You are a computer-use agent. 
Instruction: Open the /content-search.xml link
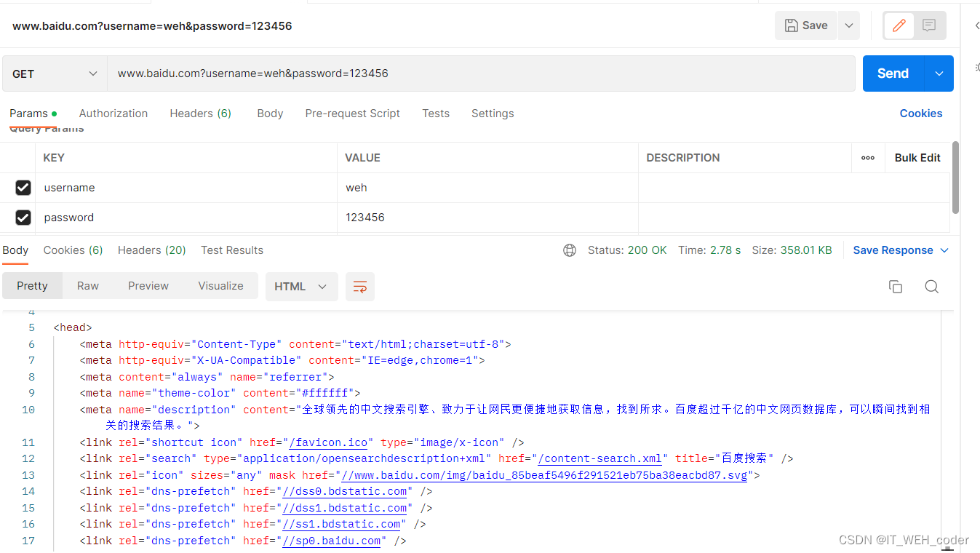[x=599, y=458]
